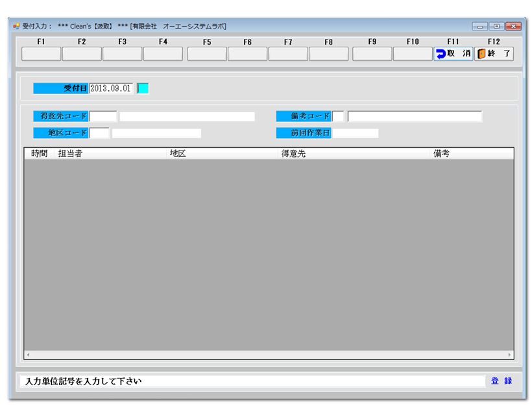Click the 担当者 column header
The image size is (532, 415).
pos(110,154)
